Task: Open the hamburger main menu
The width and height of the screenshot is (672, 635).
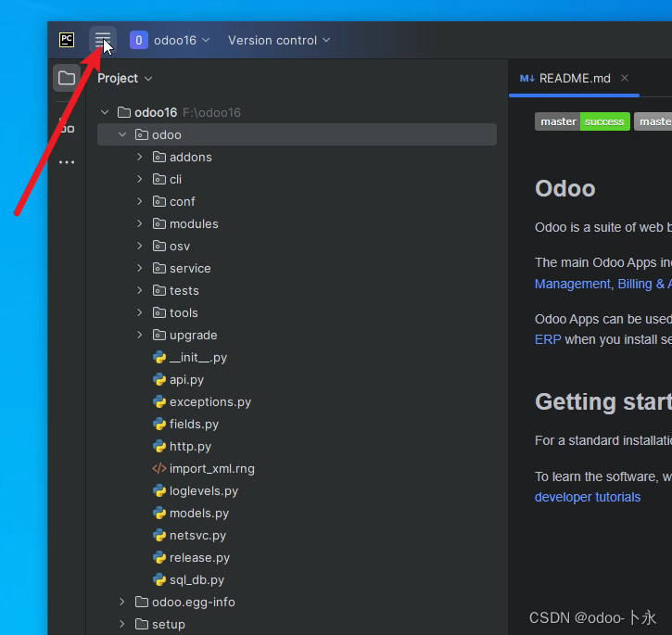Action: (x=103, y=40)
